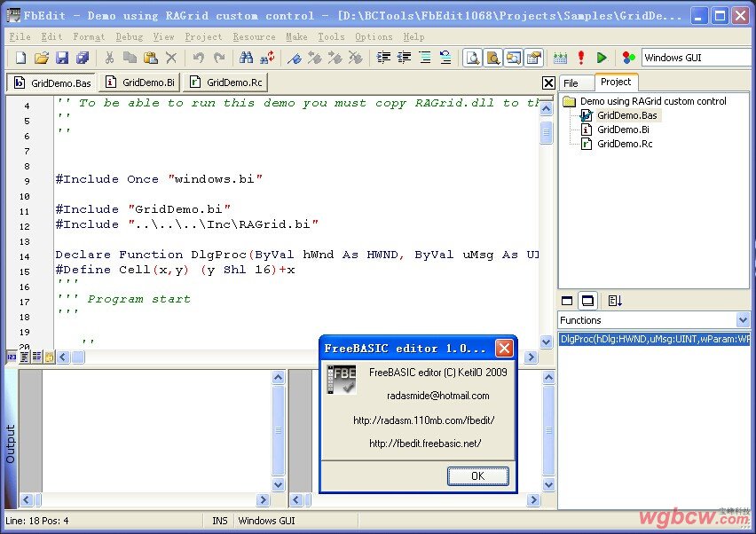This screenshot has width=756, height=534.
Task: Toggle a bookmark with the blue pin icon
Action: click(294, 58)
